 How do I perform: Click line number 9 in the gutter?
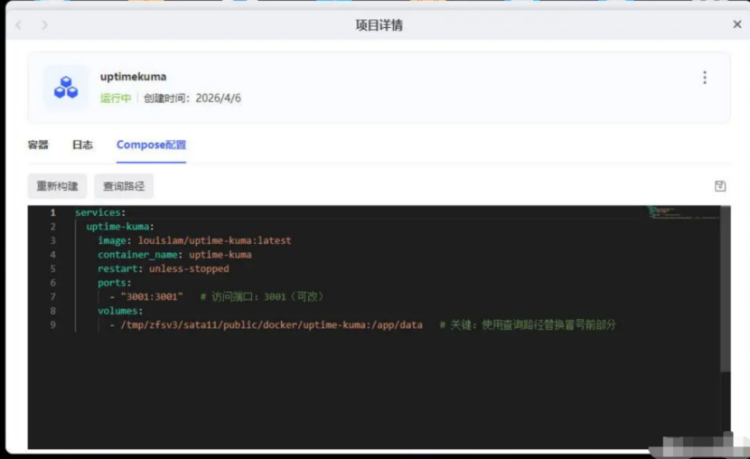(x=53, y=325)
